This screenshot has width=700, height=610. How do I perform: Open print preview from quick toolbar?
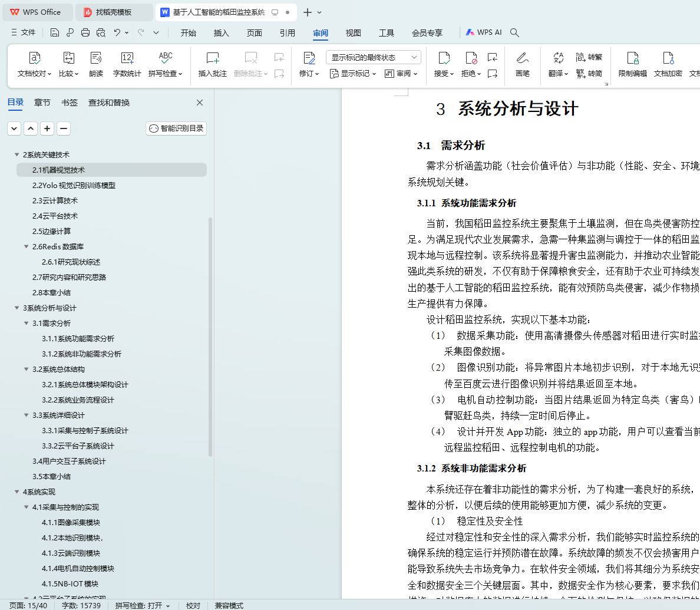pos(101,32)
